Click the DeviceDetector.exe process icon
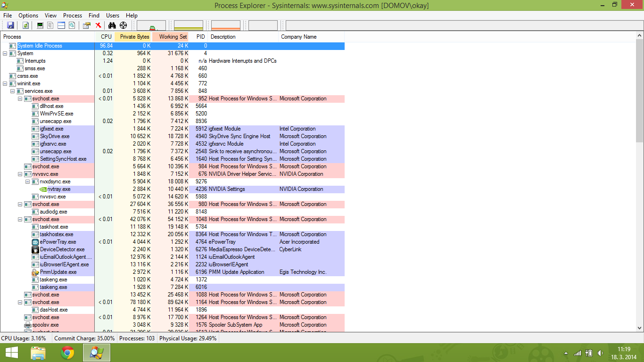The width and height of the screenshot is (644, 362). coord(35,249)
